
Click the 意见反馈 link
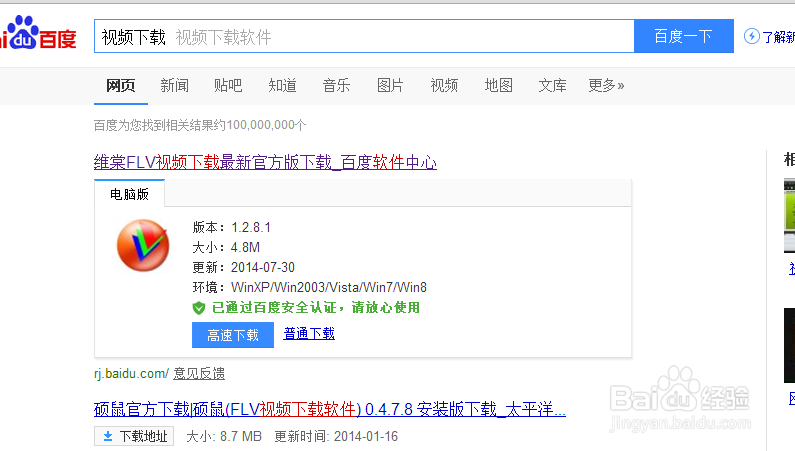tap(199, 374)
